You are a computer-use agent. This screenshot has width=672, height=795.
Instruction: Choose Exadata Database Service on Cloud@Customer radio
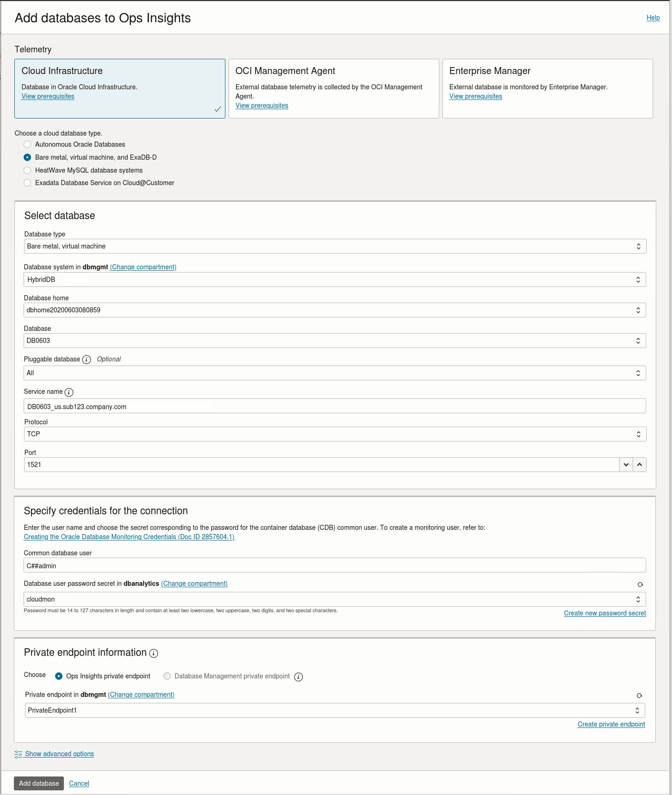coord(27,183)
